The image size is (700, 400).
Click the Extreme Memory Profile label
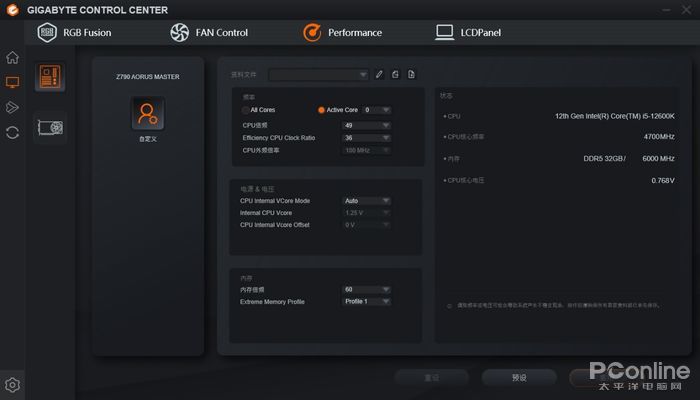(x=272, y=302)
